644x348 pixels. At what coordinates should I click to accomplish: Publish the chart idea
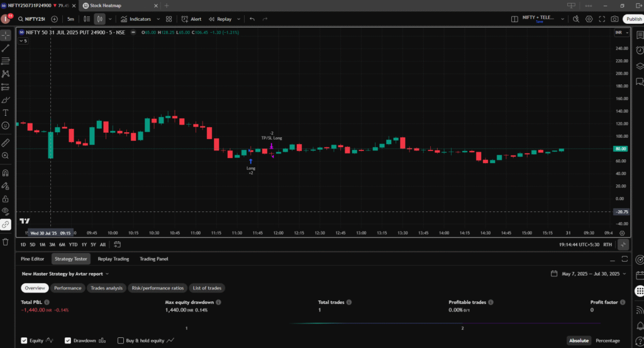[634, 19]
